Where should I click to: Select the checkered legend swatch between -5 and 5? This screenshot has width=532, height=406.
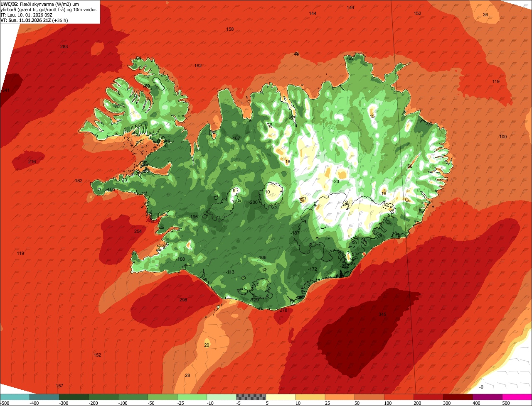point(251,397)
